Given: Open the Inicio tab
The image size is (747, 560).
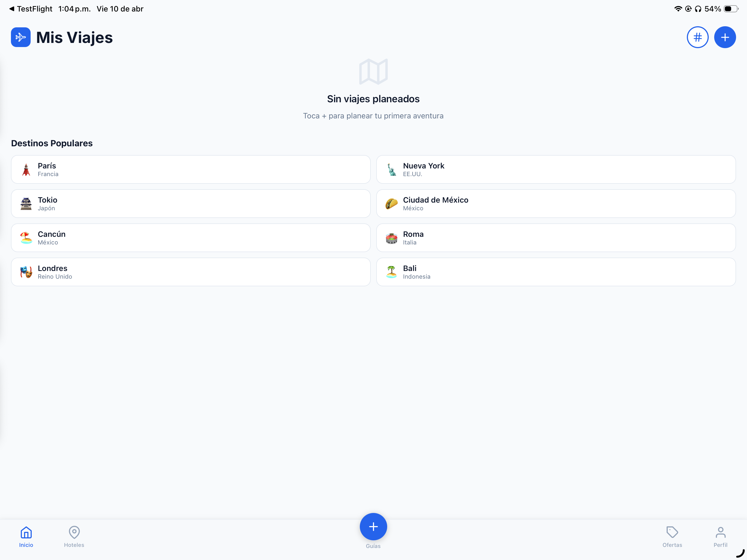Looking at the screenshot, I should tap(26, 537).
